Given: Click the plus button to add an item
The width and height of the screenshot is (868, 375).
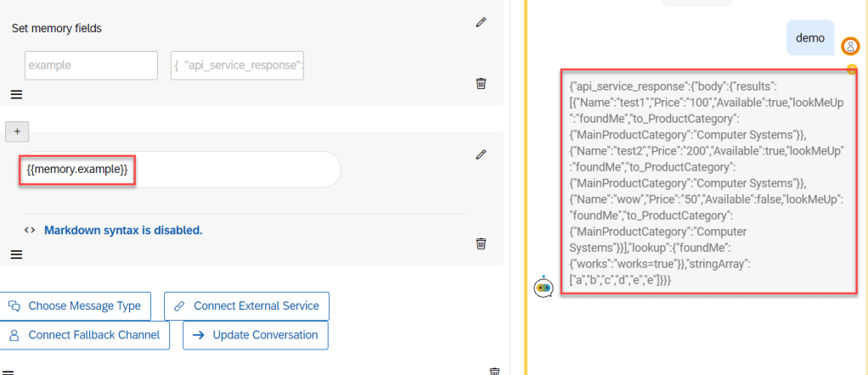Looking at the screenshot, I should point(17,131).
